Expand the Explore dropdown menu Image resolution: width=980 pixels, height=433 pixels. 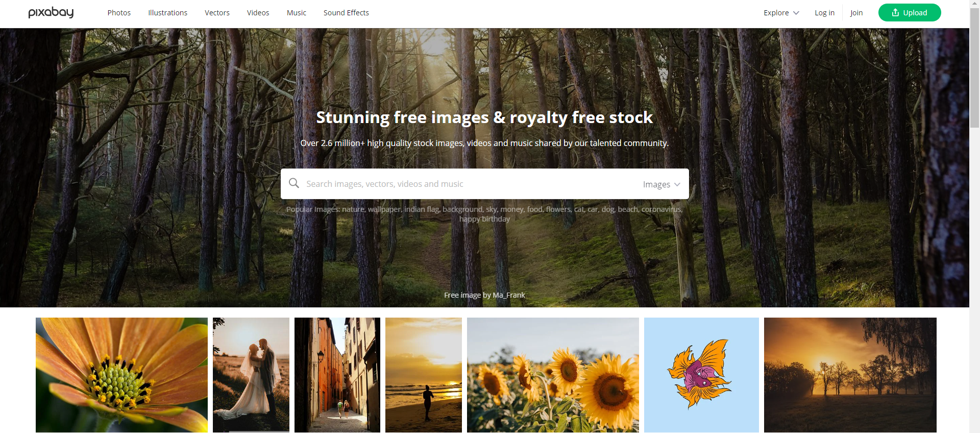point(781,13)
